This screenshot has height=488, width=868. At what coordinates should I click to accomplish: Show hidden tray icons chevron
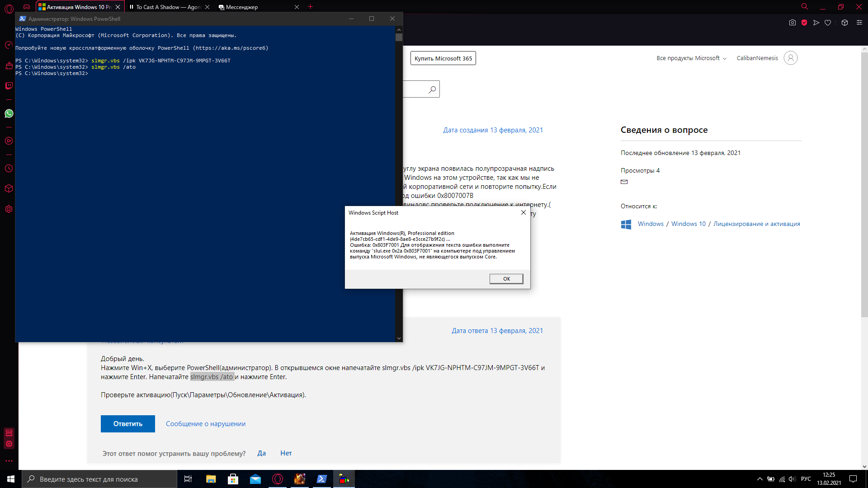coord(760,479)
